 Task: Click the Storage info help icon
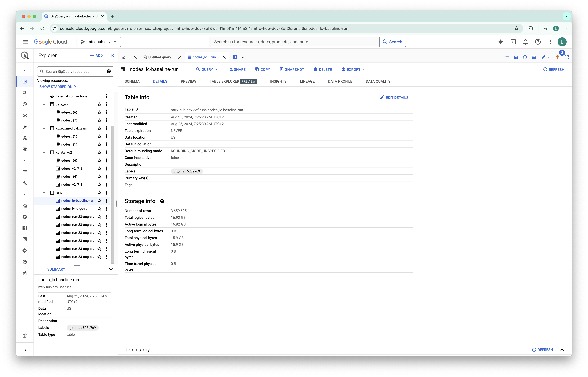[x=162, y=201]
